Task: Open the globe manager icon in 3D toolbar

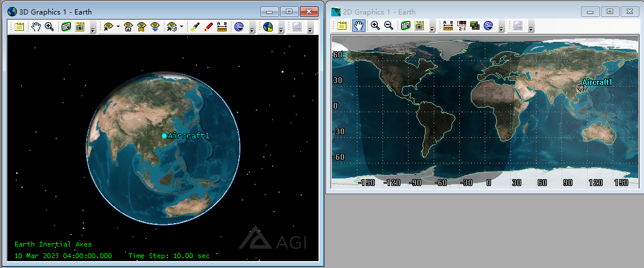Action: tap(239, 27)
